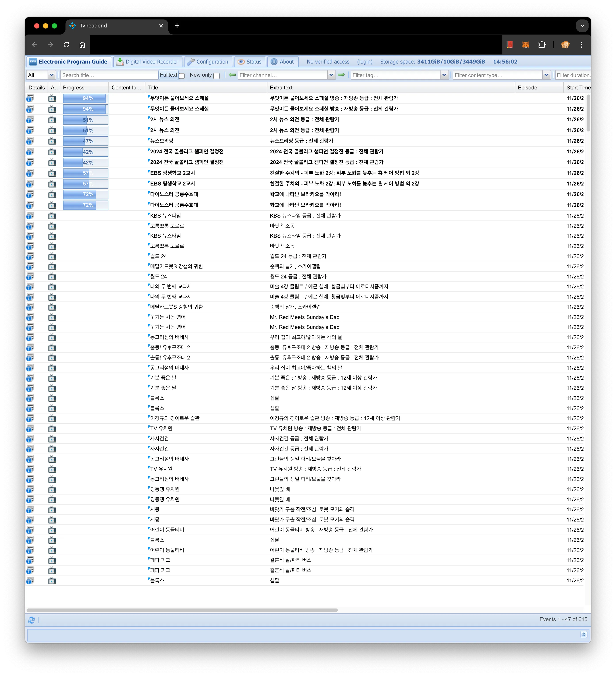Click the vertical scrollbar thumb
This screenshot has height=676, width=616.
(588, 113)
